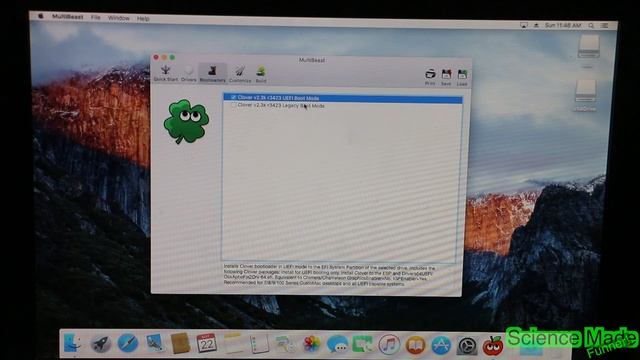Select the Clover UEFI Boot Mode row
This screenshot has height=360, width=640.
click(x=343, y=98)
